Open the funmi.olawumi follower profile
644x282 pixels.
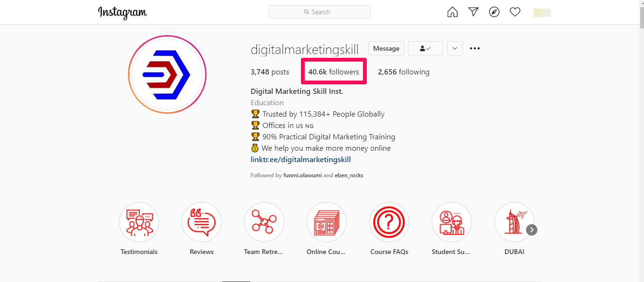tap(302, 175)
